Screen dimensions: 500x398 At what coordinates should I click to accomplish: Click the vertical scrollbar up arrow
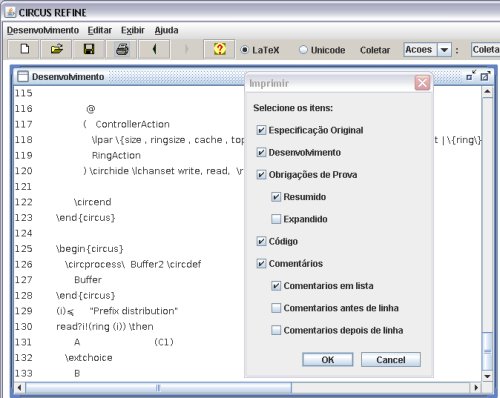pos(487,91)
